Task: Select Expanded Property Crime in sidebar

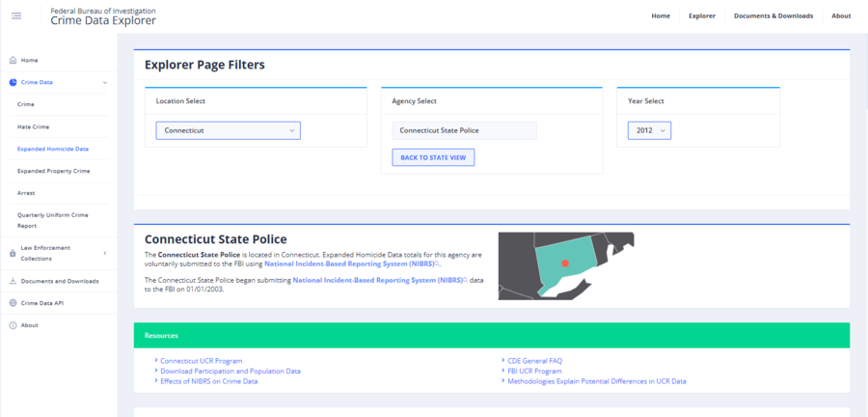Action: point(53,171)
